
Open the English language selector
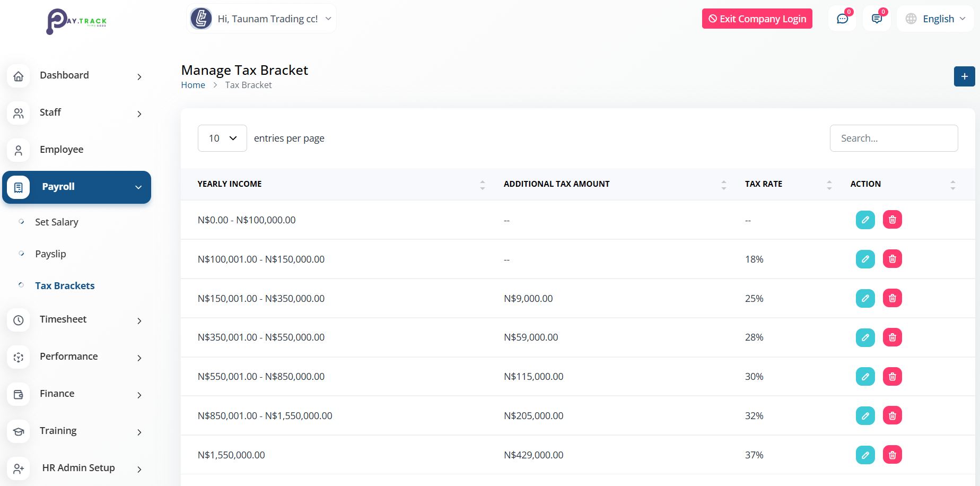tap(935, 18)
